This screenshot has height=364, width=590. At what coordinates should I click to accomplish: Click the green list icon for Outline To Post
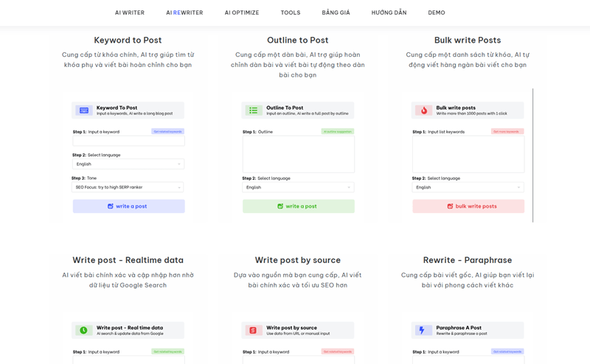coord(254,111)
